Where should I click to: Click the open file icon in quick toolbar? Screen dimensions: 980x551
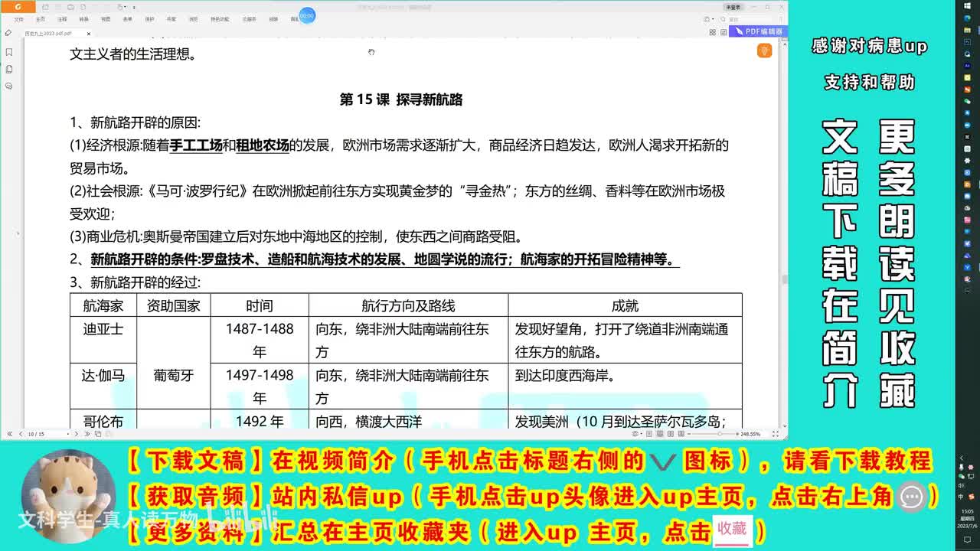click(x=46, y=8)
